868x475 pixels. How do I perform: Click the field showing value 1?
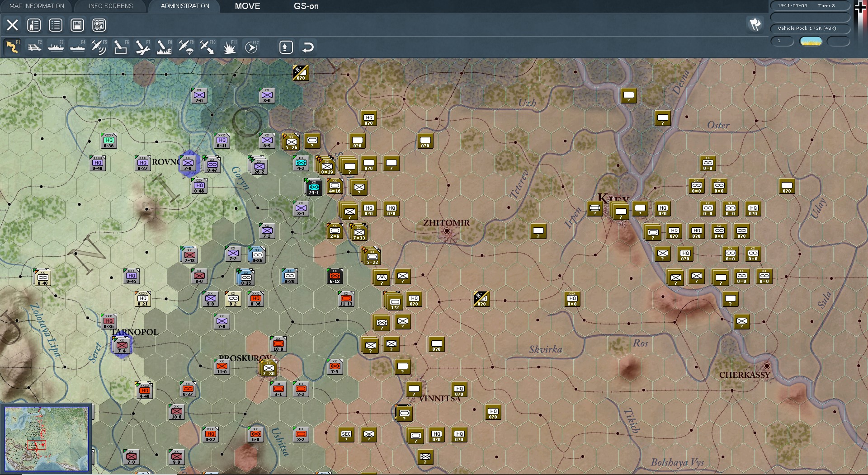782,41
